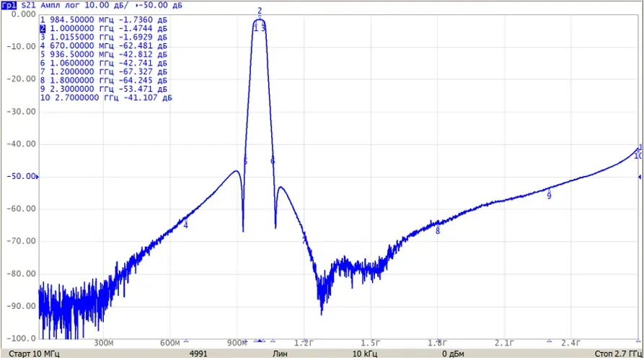
Task: Click the -30.00 y-axis label
Action: (22, 111)
